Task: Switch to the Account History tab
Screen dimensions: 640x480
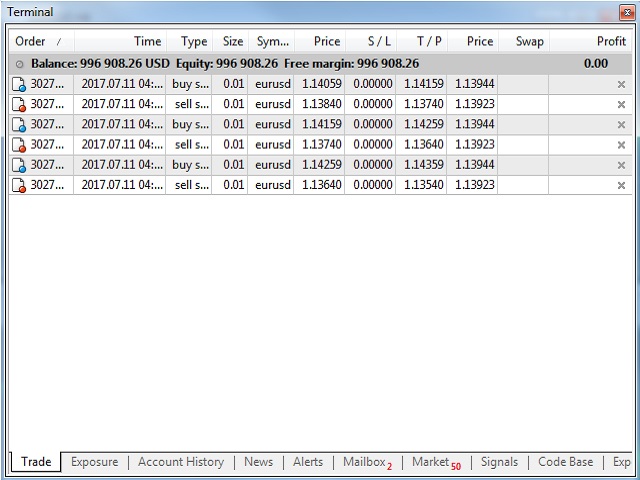Action: pos(181,462)
